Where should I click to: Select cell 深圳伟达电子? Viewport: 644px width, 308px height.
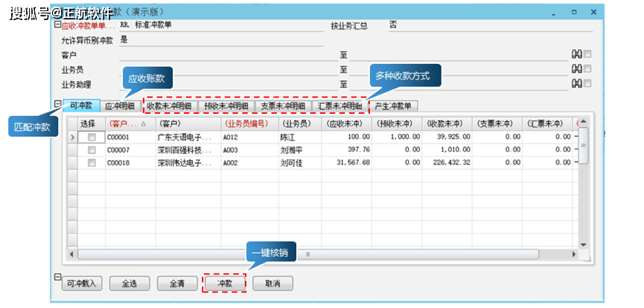point(188,163)
